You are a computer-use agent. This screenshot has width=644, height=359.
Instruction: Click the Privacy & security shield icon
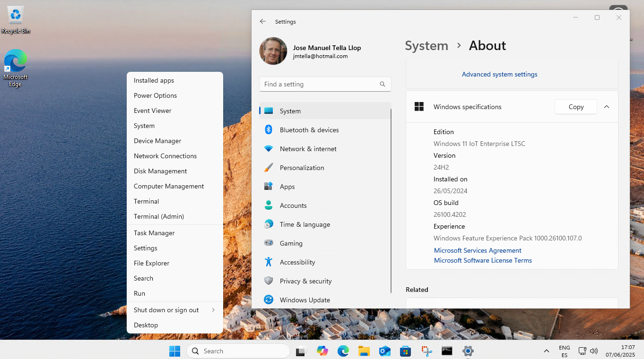tap(268, 281)
